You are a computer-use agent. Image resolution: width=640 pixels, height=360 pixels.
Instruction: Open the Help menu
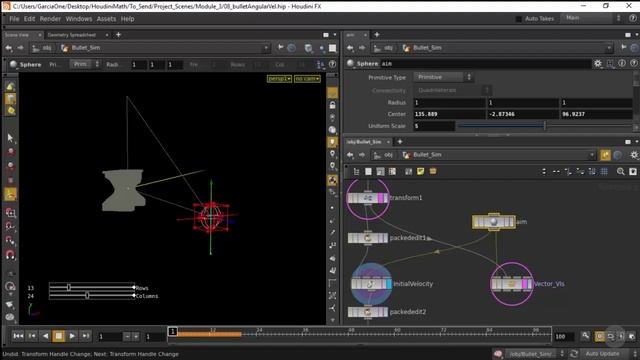(127, 19)
